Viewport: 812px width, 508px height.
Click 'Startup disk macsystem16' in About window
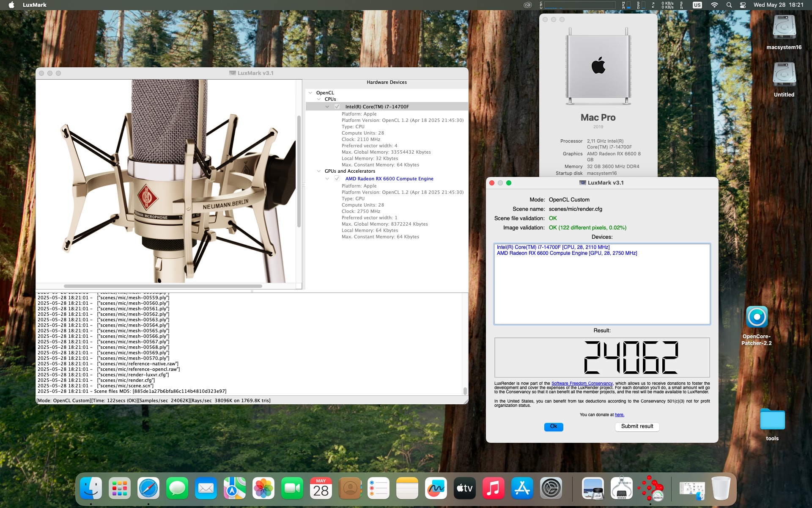(x=586, y=173)
